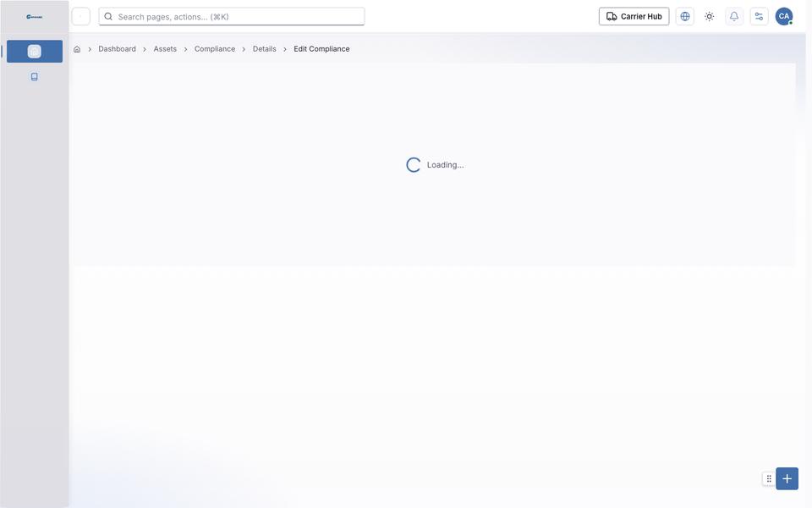The image size is (812, 508).
Task: Focus the Search pages, actions field
Action: 232,17
